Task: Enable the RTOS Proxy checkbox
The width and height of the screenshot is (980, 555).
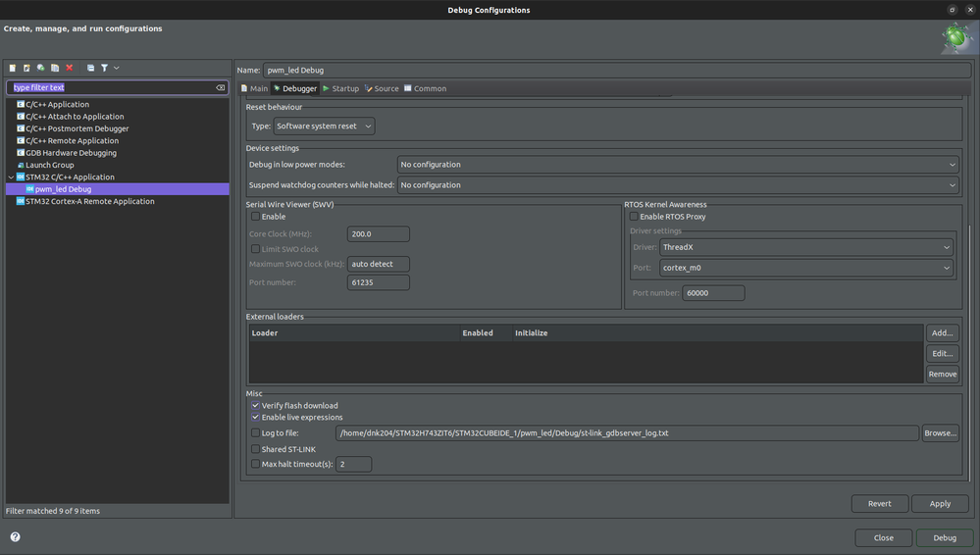Action: point(634,217)
